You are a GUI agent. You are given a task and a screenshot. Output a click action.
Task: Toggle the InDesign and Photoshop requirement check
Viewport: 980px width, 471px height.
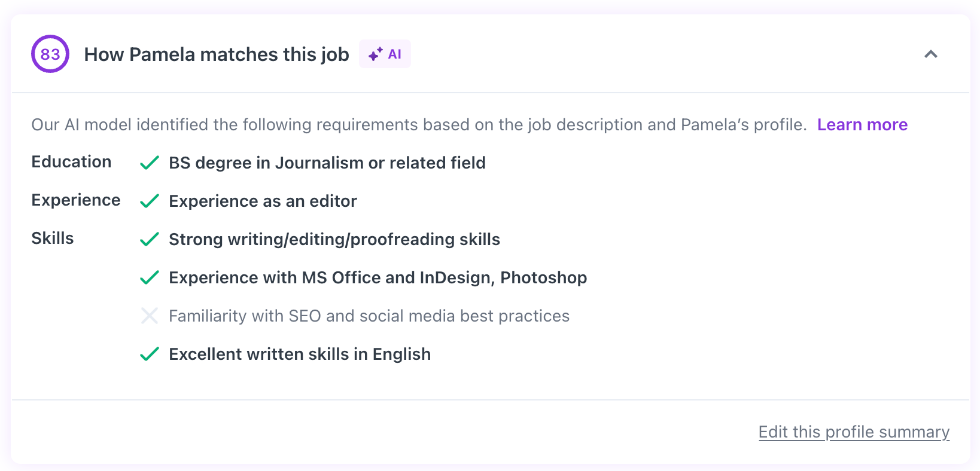coord(149,277)
